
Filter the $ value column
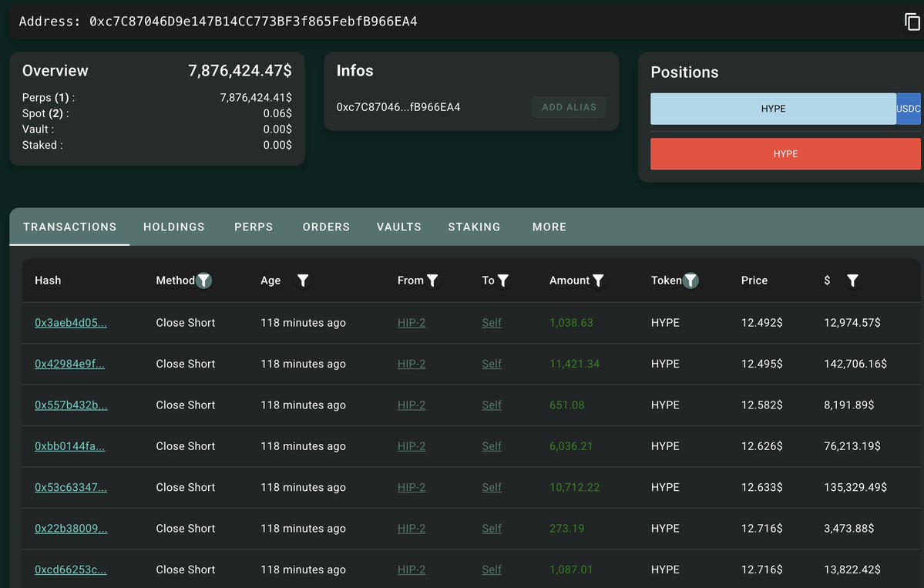tap(852, 281)
